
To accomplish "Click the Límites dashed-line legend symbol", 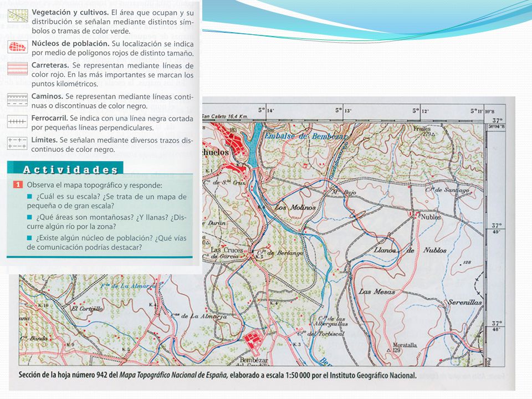I will click(18, 143).
